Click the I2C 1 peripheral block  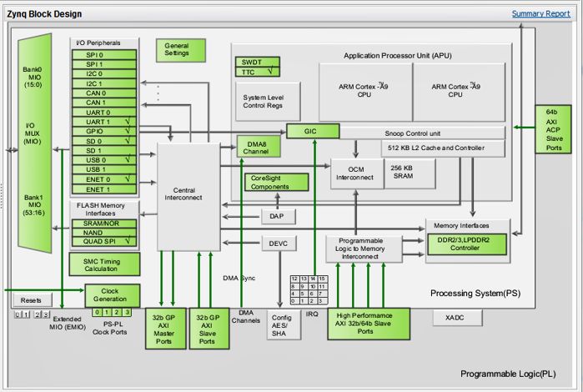(x=104, y=83)
